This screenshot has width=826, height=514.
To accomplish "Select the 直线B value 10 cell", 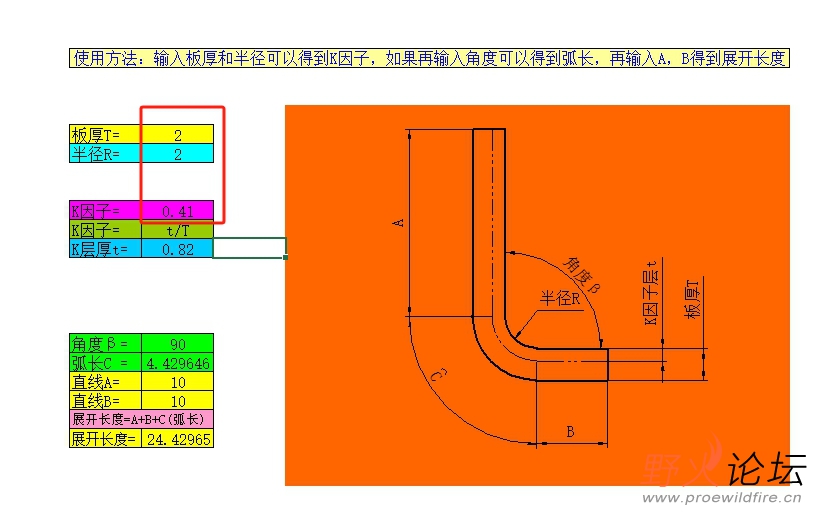I will click(x=178, y=400).
